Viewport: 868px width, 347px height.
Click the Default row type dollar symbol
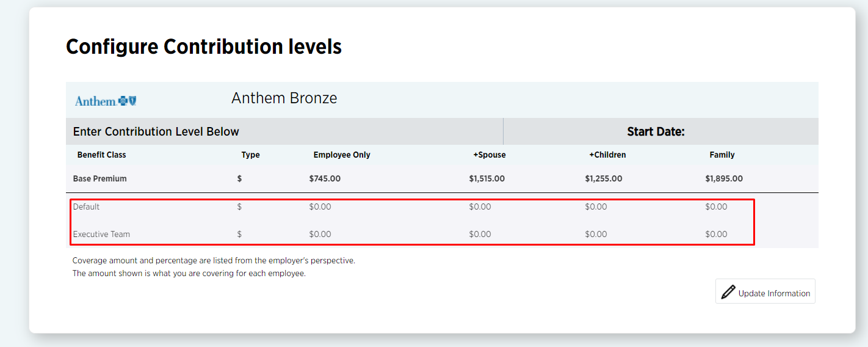pos(239,206)
